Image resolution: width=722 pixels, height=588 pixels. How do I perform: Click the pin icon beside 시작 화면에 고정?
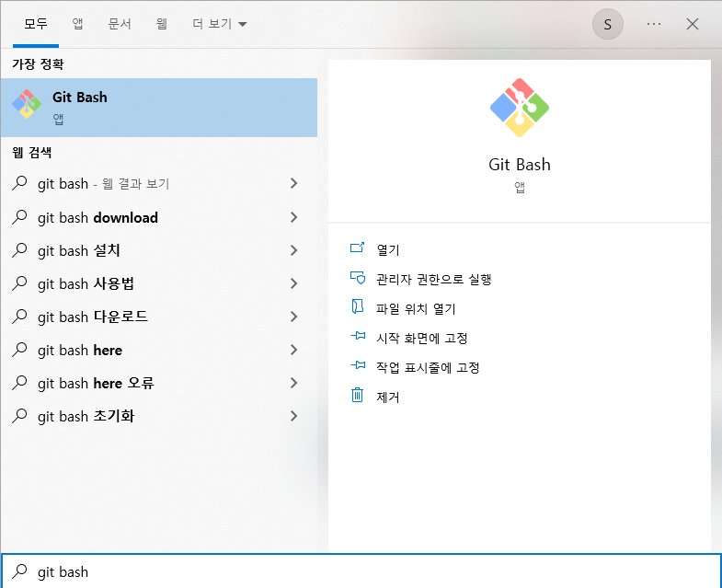(358, 336)
